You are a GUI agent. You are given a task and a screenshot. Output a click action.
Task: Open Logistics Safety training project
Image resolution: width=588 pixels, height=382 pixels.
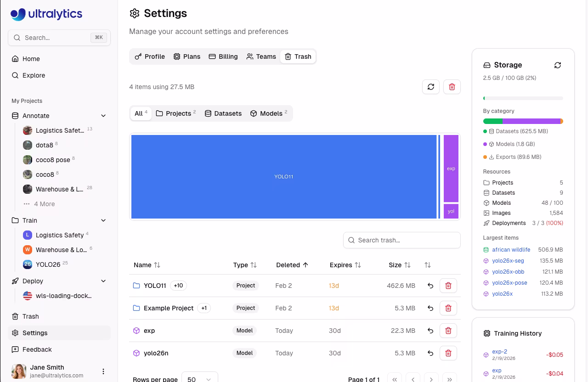[x=59, y=235]
